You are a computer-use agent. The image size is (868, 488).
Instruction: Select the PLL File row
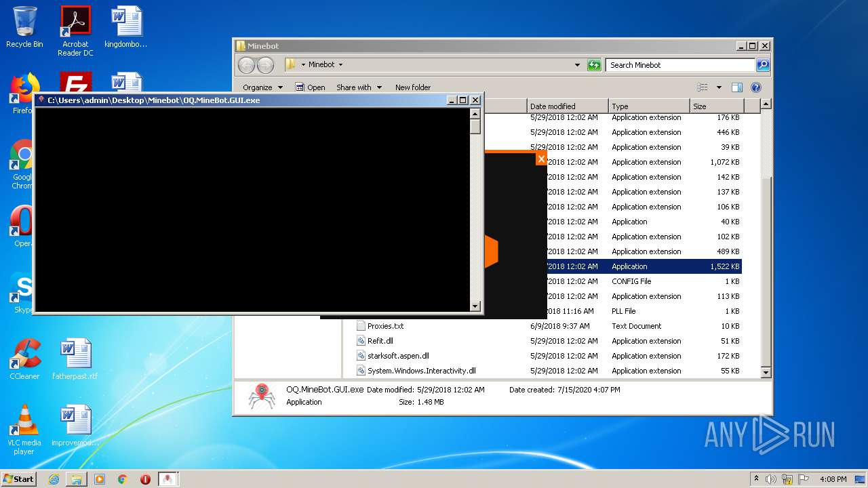(644, 311)
